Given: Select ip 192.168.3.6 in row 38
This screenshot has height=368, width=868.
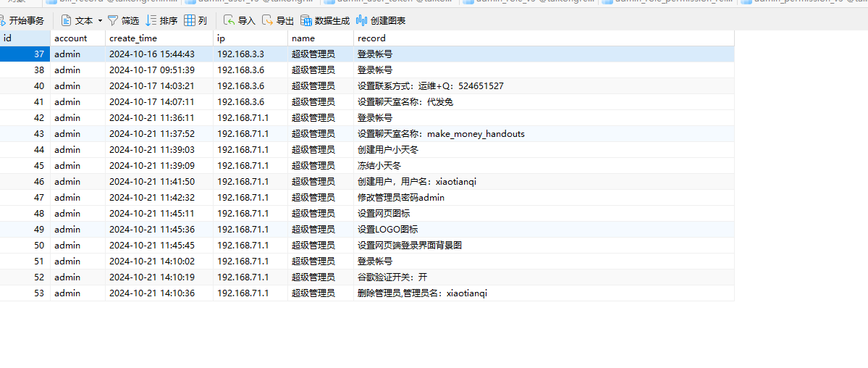Looking at the screenshot, I should point(250,70).
